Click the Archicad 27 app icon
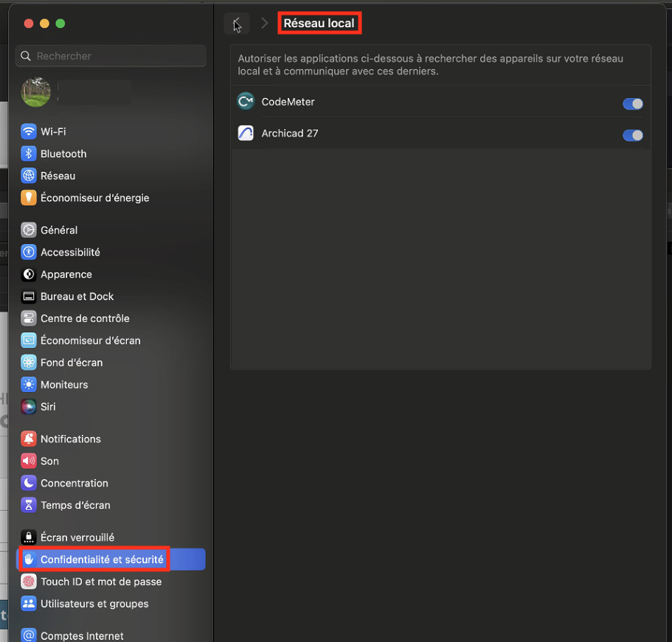This screenshot has height=642, width=672. [245, 133]
